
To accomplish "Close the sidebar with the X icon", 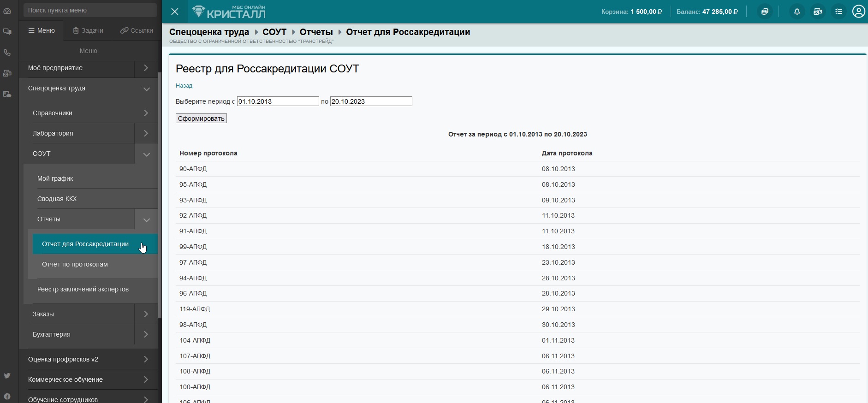I will pos(175,12).
